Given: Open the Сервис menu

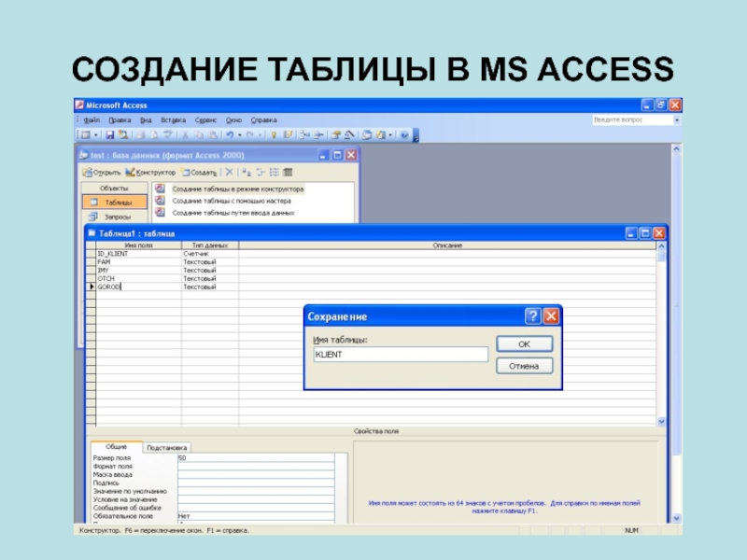Looking at the screenshot, I should coord(205,120).
